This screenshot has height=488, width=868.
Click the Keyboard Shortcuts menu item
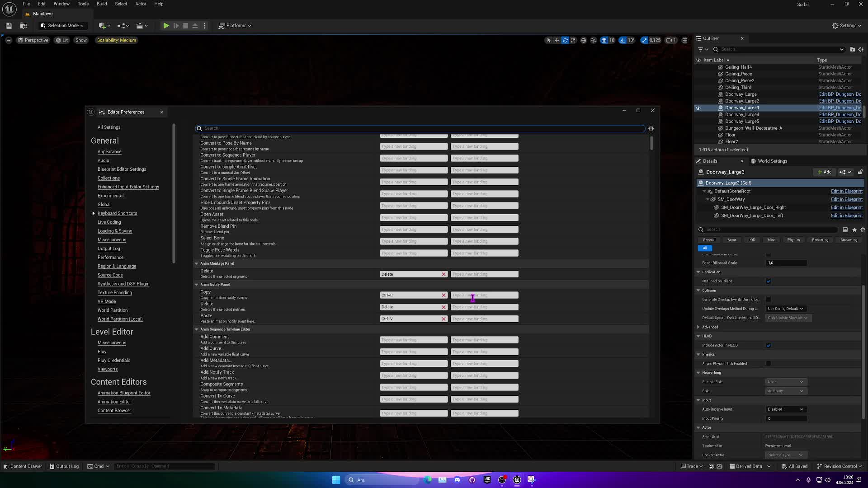[117, 213]
